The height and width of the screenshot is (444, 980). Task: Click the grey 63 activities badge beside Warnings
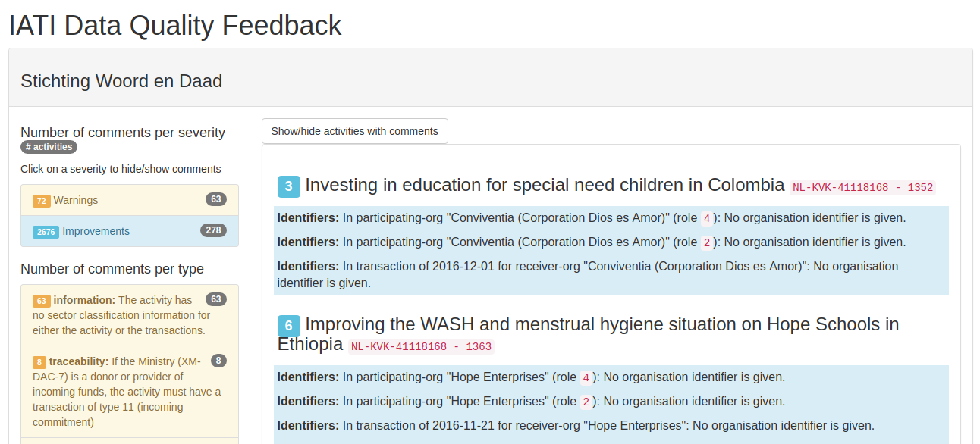tap(216, 199)
